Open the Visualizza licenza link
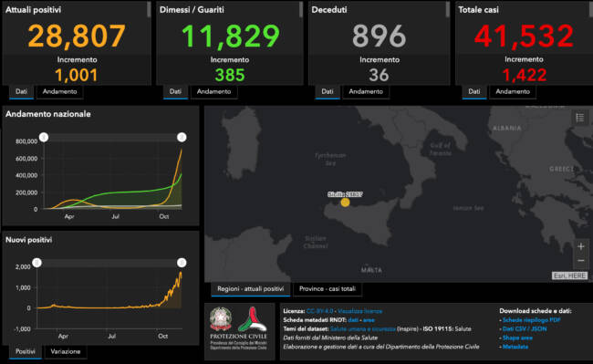 pos(359,311)
